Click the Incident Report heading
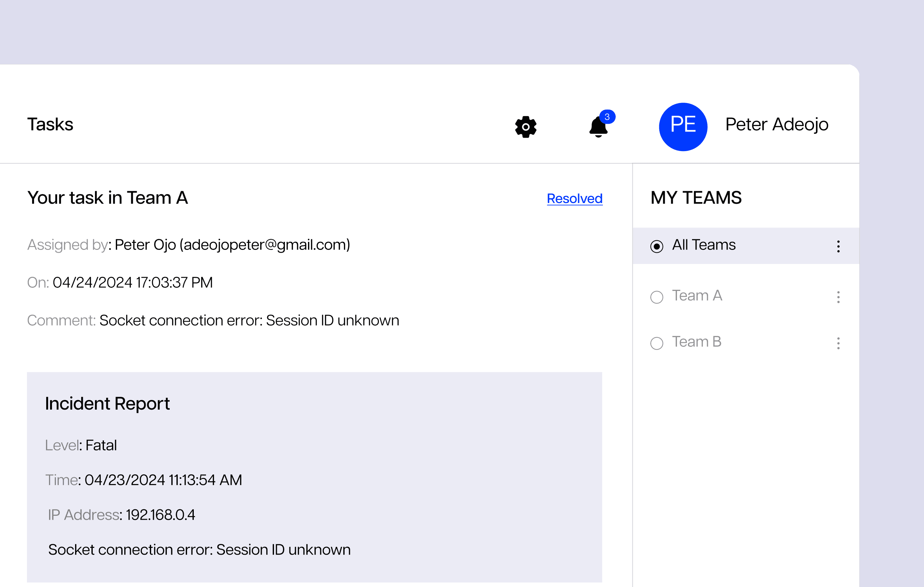The height and width of the screenshot is (587, 924). [107, 404]
